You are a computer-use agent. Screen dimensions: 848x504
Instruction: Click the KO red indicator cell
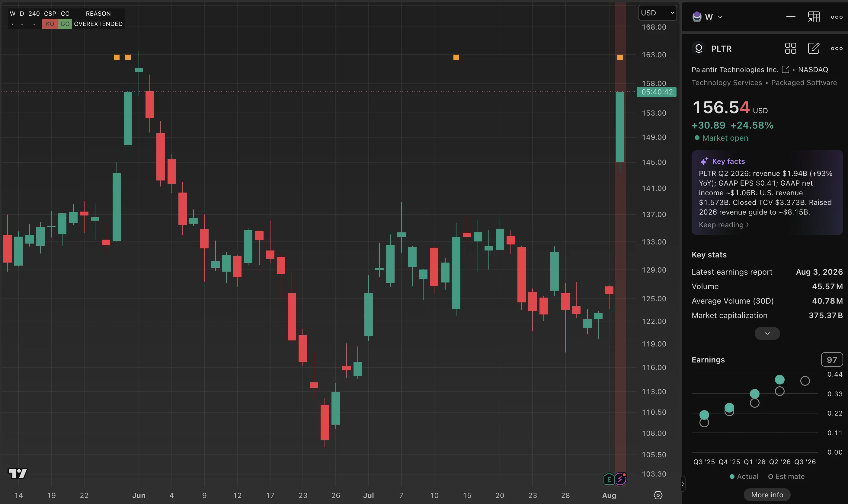click(x=50, y=24)
